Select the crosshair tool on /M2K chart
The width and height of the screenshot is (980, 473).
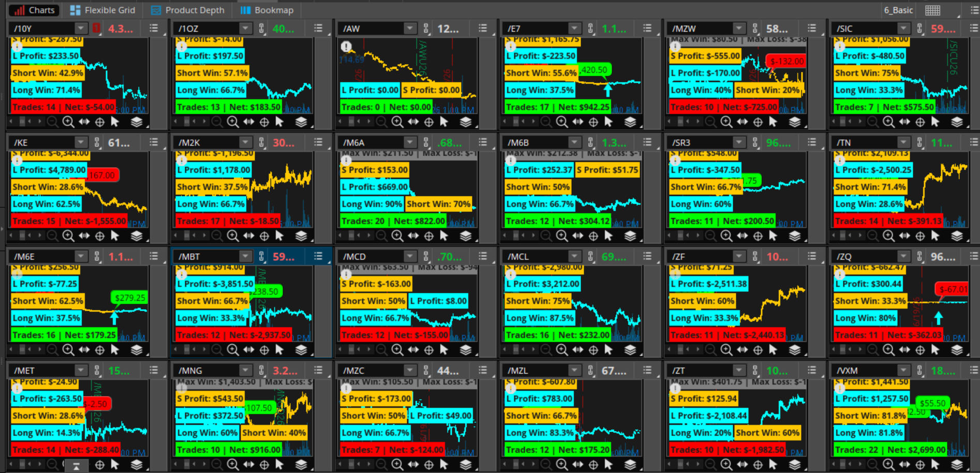click(264, 236)
